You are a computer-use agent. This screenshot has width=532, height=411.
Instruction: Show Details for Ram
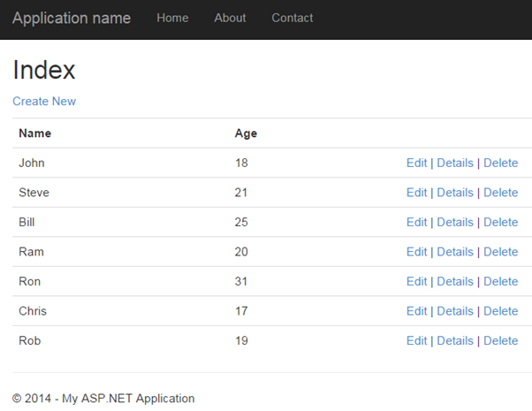pyautogui.click(x=455, y=252)
